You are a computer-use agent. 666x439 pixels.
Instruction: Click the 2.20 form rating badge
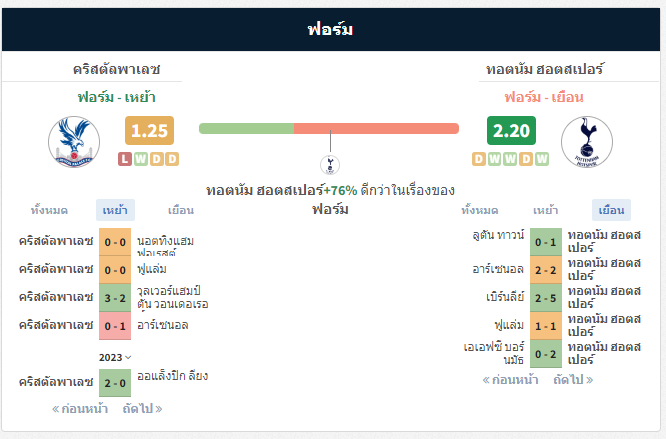point(511,130)
